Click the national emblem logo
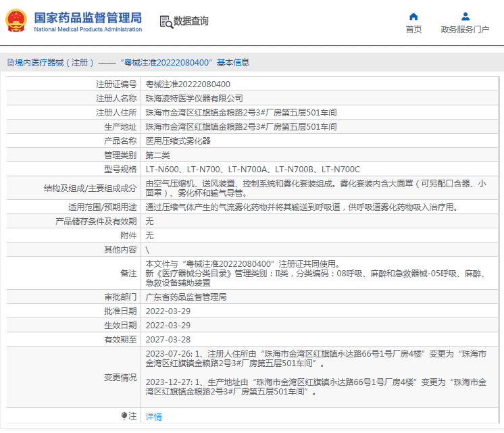 [16, 20]
